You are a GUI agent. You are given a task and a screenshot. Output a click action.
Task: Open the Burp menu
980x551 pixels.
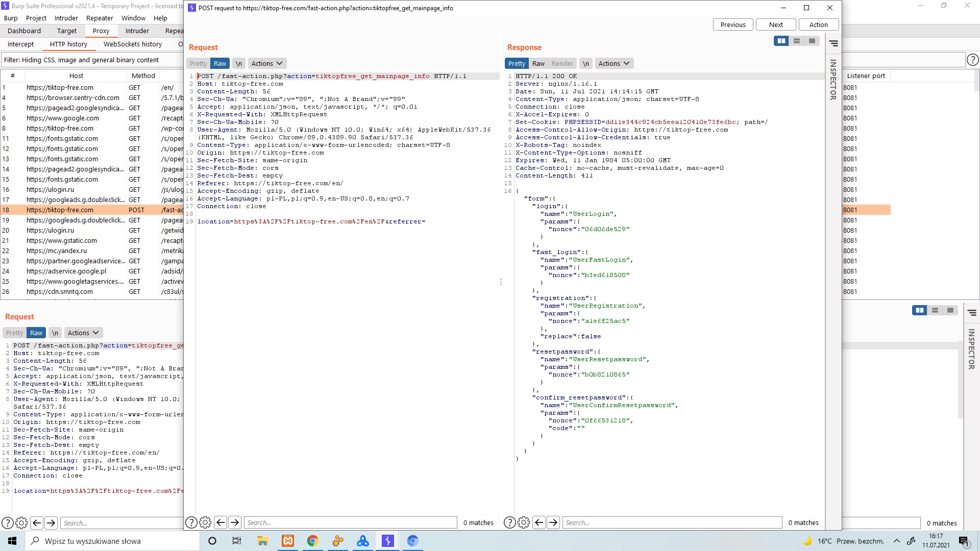click(11, 18)
